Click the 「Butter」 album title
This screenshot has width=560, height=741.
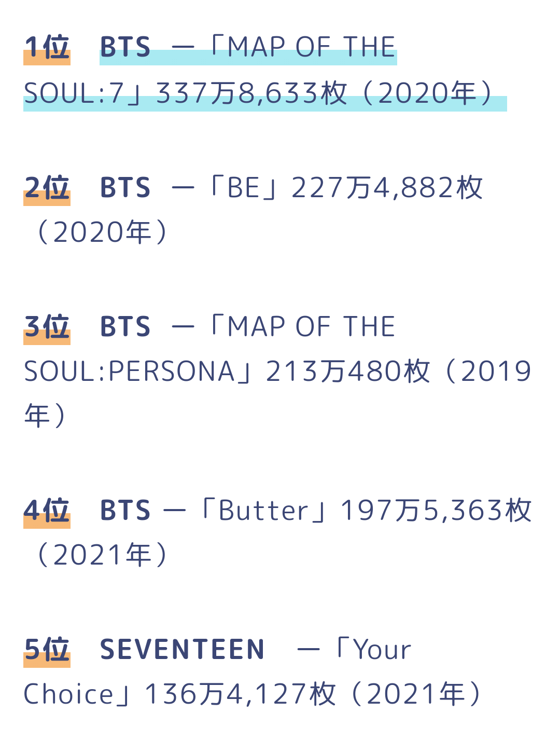tap(264, 511)
